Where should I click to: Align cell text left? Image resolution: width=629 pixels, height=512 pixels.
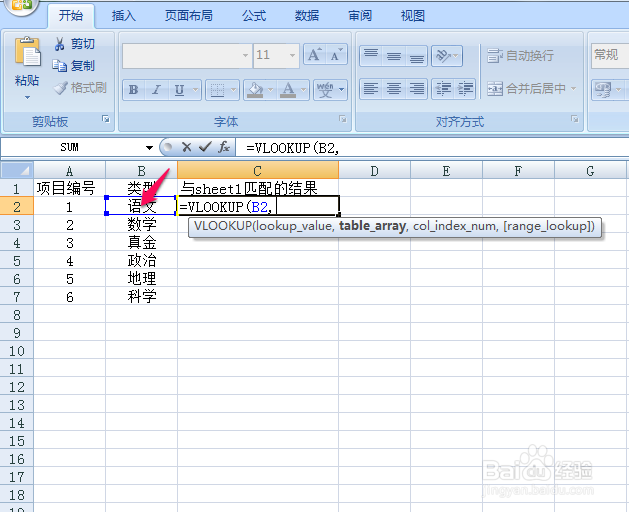pos(371,89)
